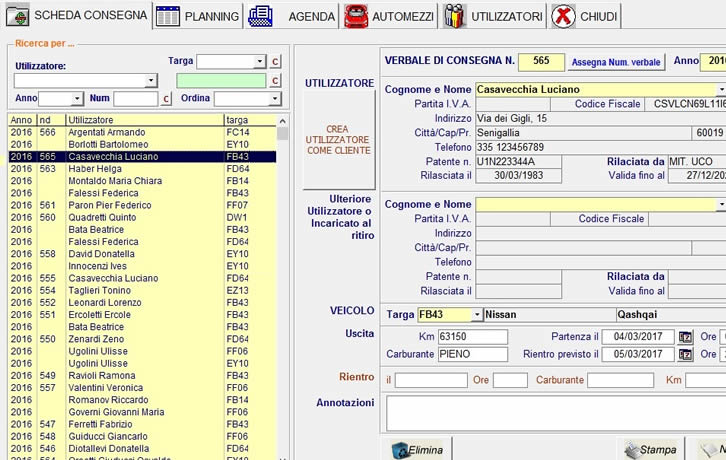Image resolution: width=726 pixels, height=460 pixels.
Task: Clear the Targa search filter with C button
Action: [x=275, y=62]
